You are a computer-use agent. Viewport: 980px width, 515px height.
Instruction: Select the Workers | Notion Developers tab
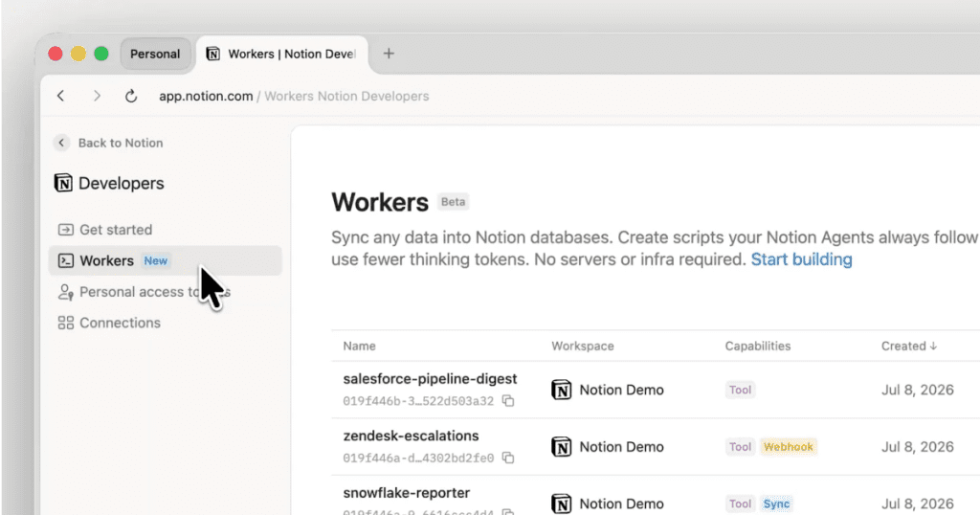pyautogui.click(x=282, y=54)
